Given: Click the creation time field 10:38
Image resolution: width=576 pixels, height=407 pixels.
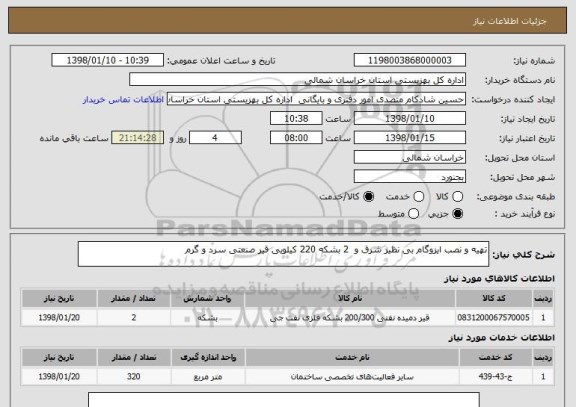Looking at the screenshot, I should (x=296, y=119).
